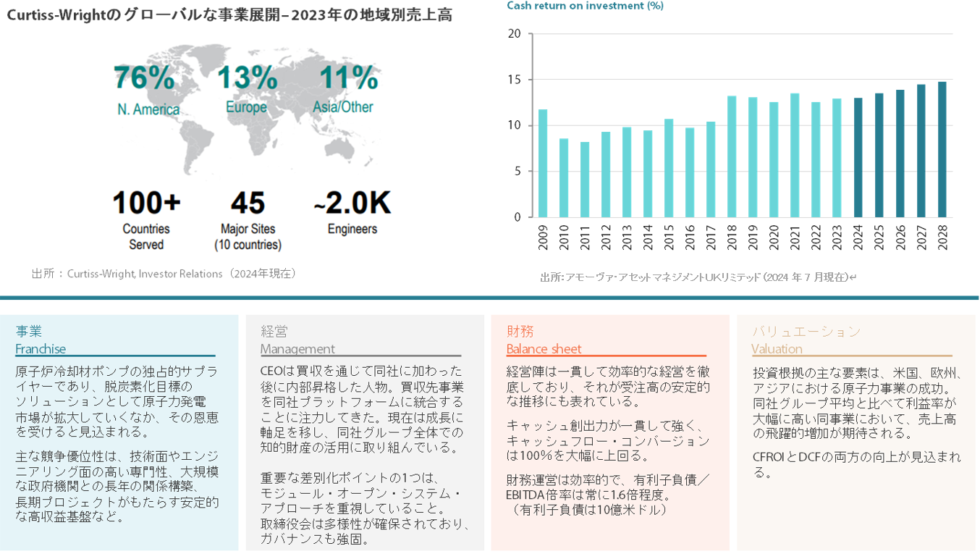Click the 2015 bar in the chart
The image size is (980, 554).
pyautogui.click(x=669, y=168)
